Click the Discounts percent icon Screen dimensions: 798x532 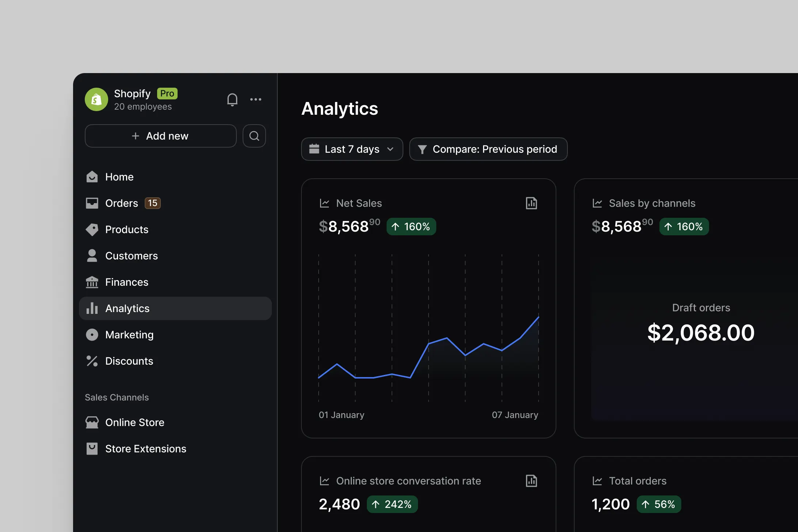[92, 361]
